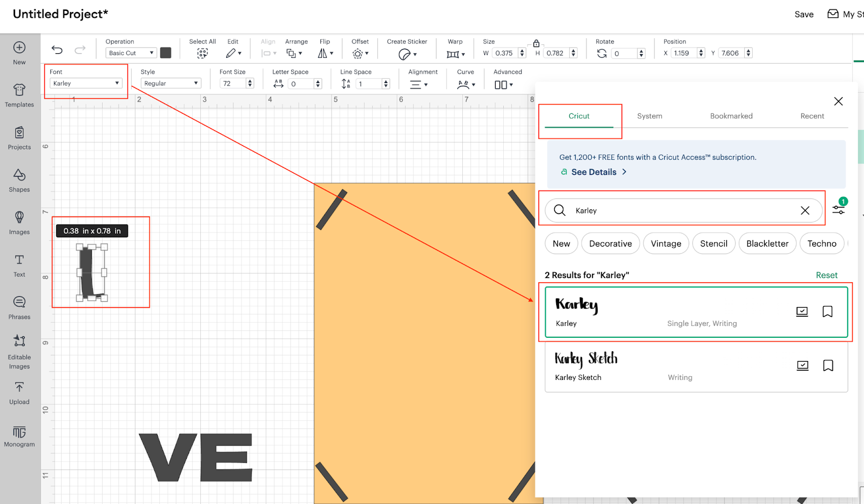Image resolution: width=864 pixels, height=504 pixels.
Task: Save the project
Action: coord(804,15)
